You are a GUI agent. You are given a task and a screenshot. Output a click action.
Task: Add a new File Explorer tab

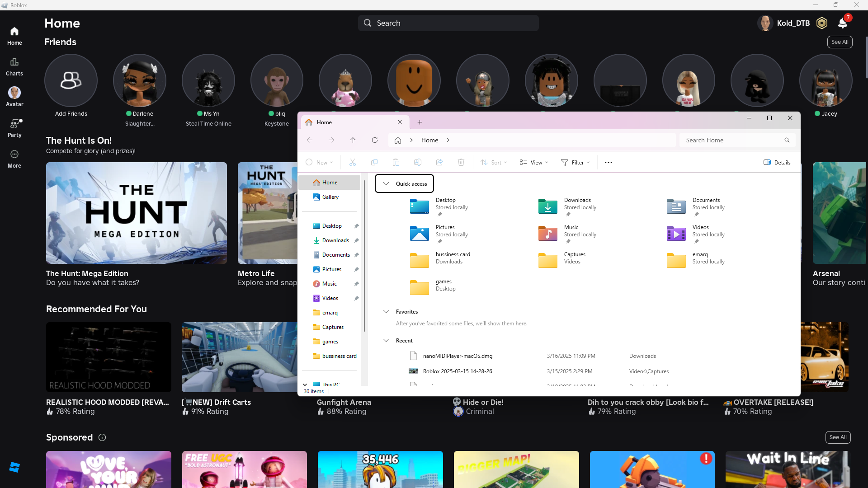tap(420, 122)
